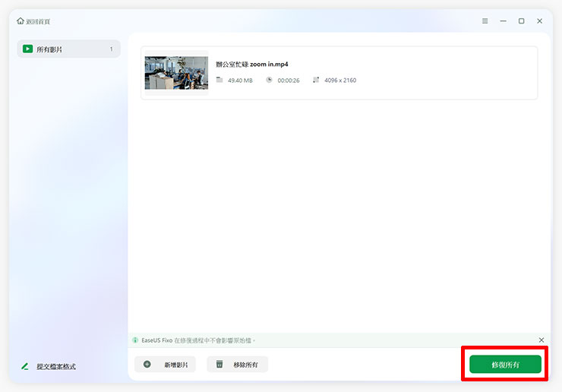This screenshot has width=562, height=392.
Task: Click the 移除所有 remove all button
Action: pyautogui.click(x=237, y=365)
